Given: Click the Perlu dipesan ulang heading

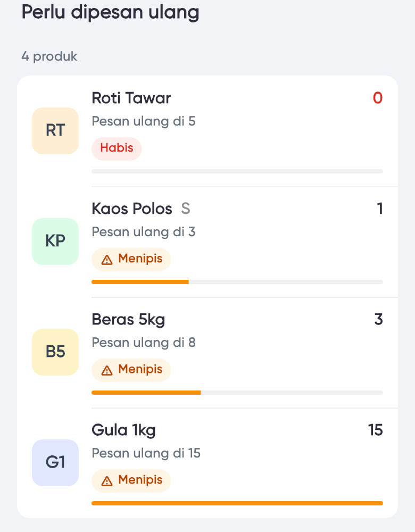Looking at the screenshot, I should click(110, 13).
